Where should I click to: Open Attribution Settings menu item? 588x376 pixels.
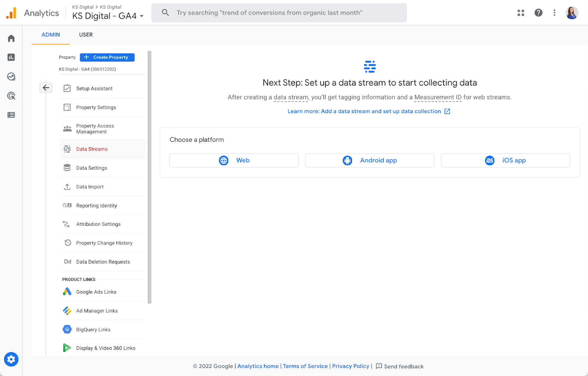click(x=103, y=224)
